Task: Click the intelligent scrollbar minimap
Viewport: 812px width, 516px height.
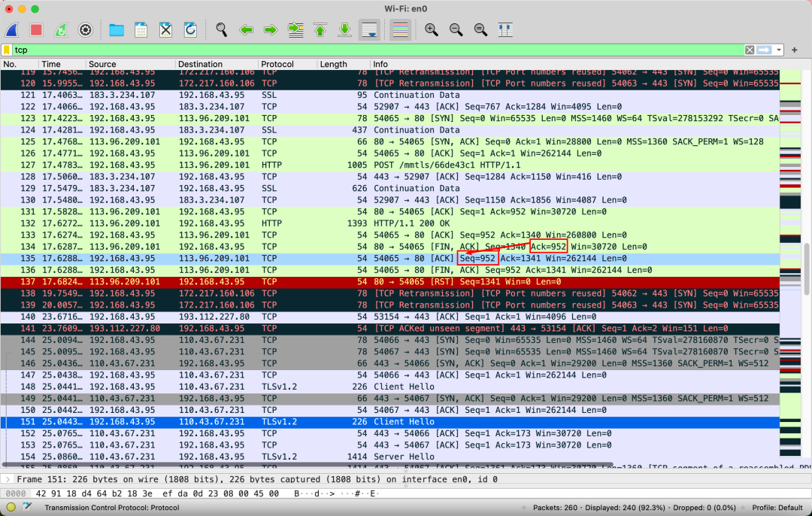Action: point(790,264)
